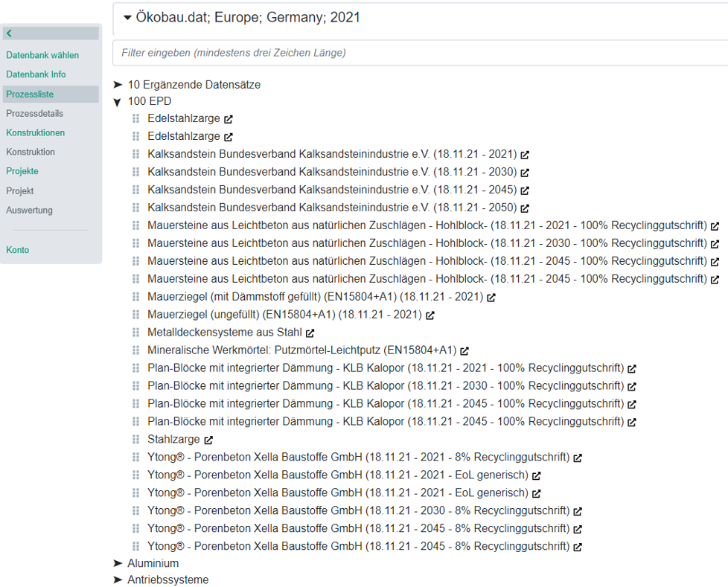Select Ytong Porenbeton 2021 8% Recyclinggutschrift entry
728x587 pixels.
point(359,457)
